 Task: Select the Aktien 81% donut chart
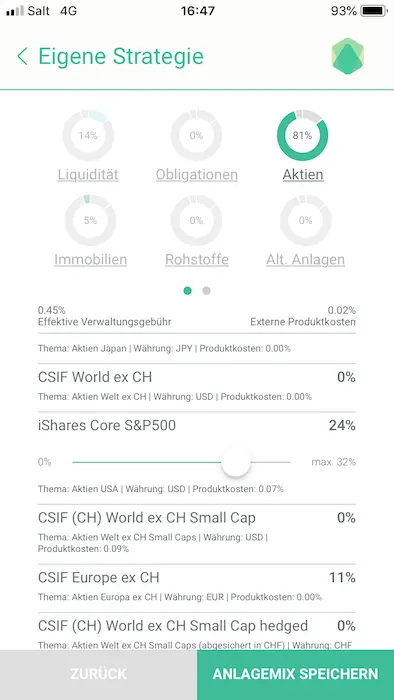(303, 135)
